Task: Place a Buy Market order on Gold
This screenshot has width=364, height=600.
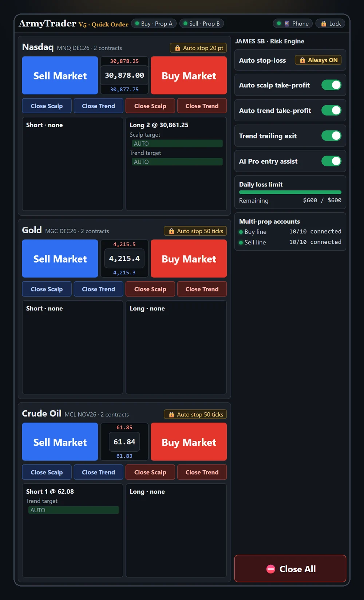Action: tap(189, 259)
